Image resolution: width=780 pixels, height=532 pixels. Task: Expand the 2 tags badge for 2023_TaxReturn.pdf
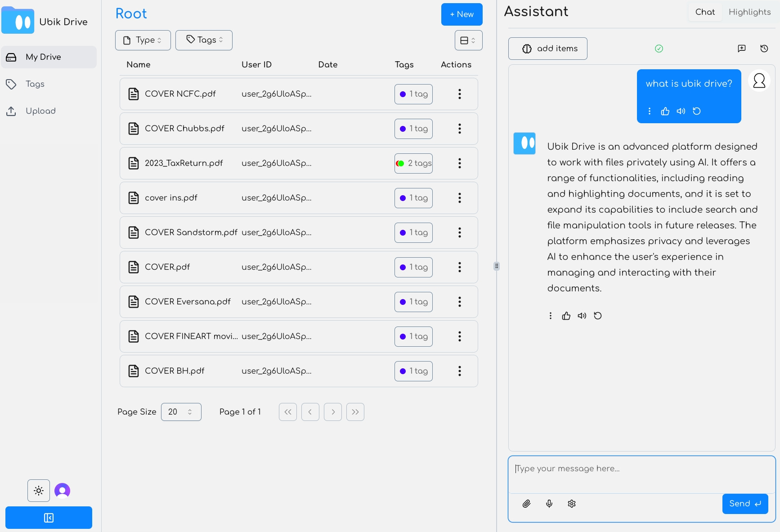pyautogui.click(x=414, y=163)
